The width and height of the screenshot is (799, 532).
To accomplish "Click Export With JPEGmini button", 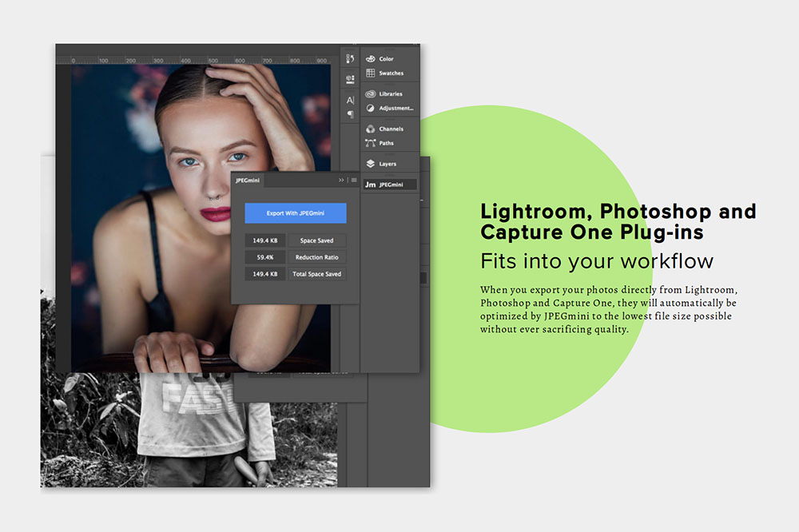I will pyautogui.click(x=295, y=213).
